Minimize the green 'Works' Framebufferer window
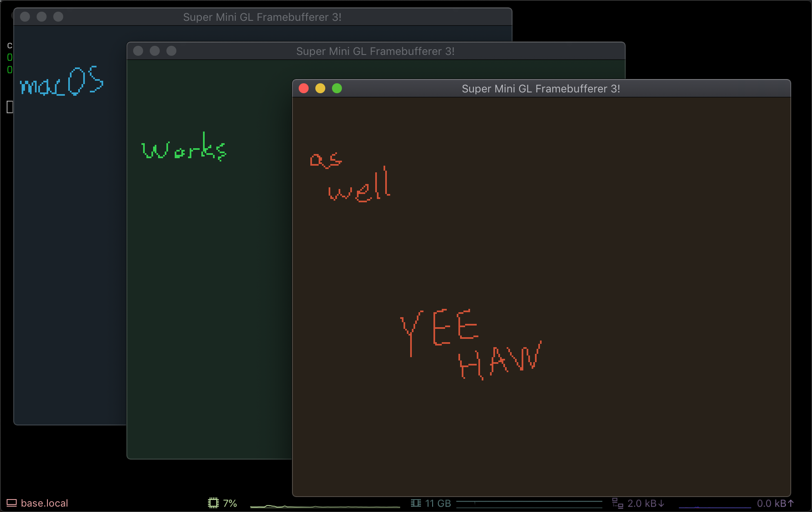This screenshot has width=812, height=512. 155,51
